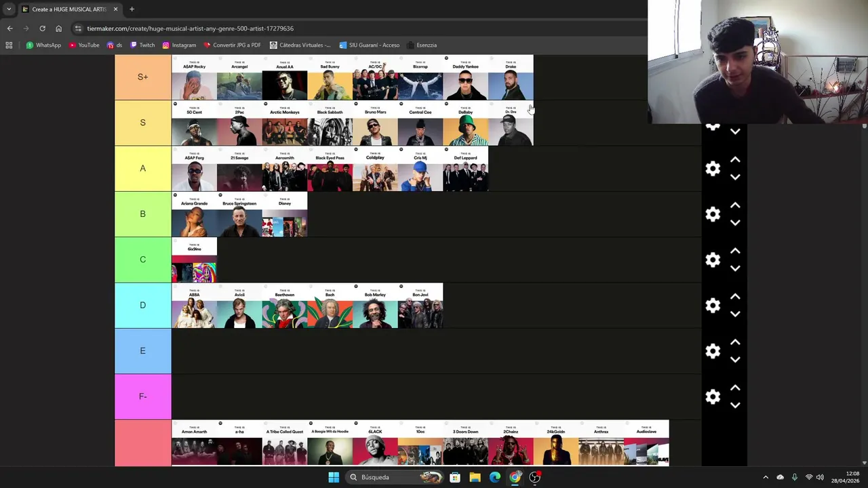Open a new browser tab
This screenshot has width=868, height=488.
132,9
